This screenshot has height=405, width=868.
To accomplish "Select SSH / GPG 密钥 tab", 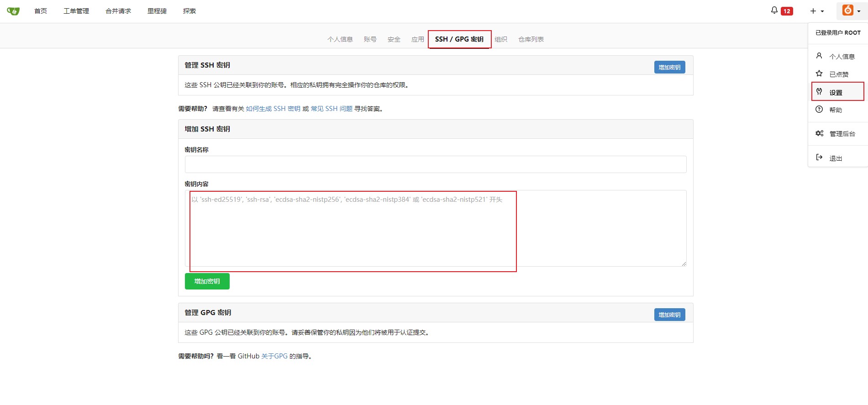I will click(459, 39).
